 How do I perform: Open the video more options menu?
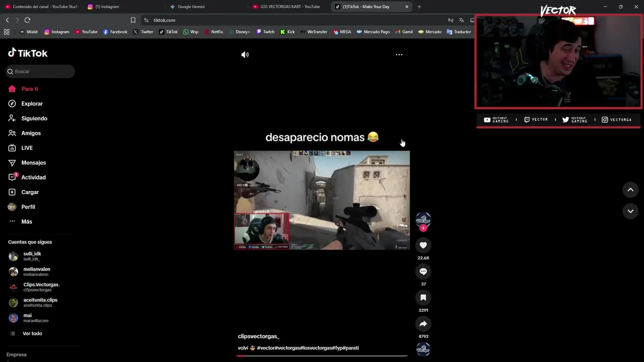click(x=399, y=54)
